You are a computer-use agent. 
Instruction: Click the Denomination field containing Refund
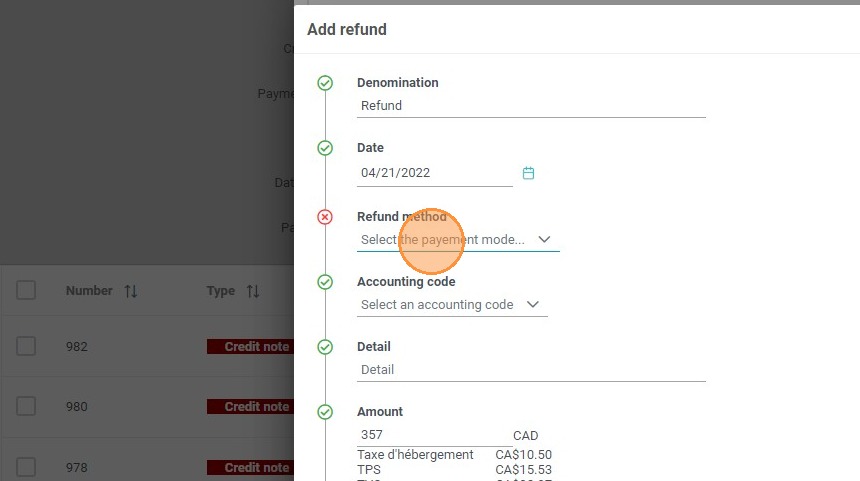(531, 105)
